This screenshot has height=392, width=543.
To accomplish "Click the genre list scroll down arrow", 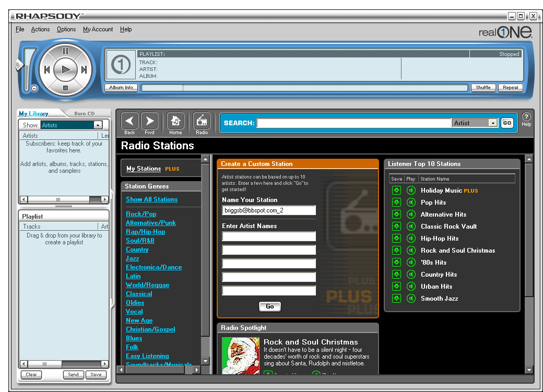I will (205, 361).
